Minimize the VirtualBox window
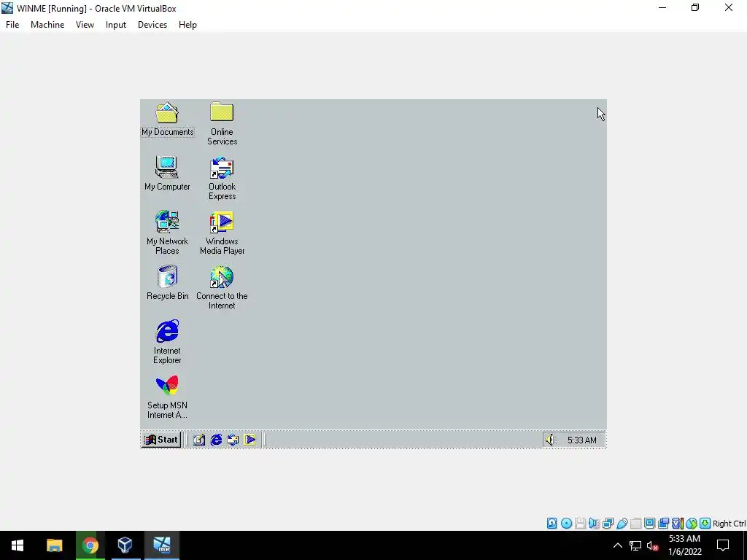Viewport: 747px width, 560px height. pyautogui.click(x=662, y=7)
